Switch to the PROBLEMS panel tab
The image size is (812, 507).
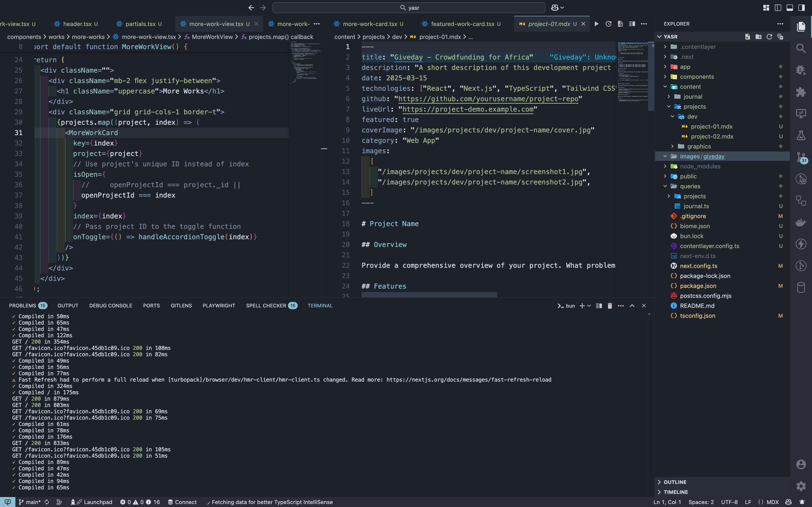tap(22, 306)
